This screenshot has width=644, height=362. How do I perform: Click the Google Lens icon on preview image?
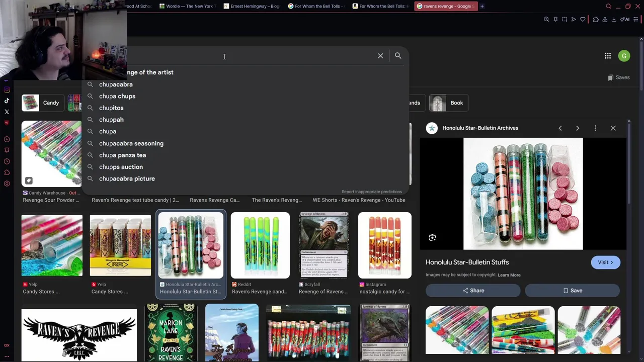tap(432, 238)
